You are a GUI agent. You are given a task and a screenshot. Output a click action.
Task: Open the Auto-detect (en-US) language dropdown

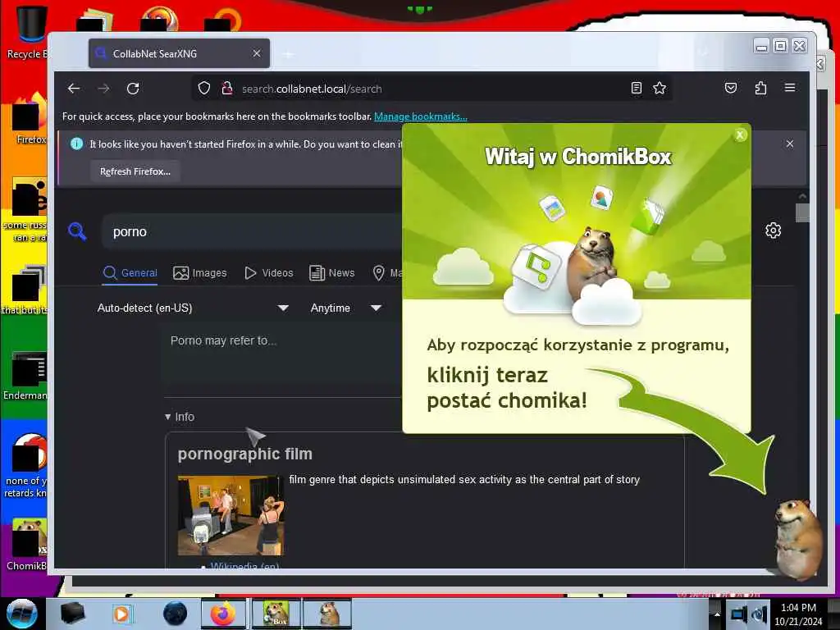pos(193,308)
